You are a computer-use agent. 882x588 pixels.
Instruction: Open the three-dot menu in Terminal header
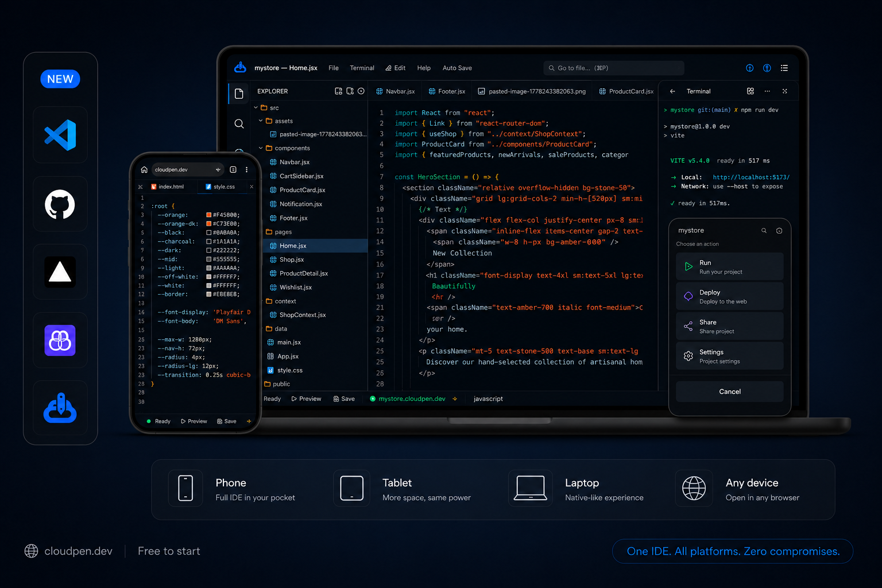(767, 91)
